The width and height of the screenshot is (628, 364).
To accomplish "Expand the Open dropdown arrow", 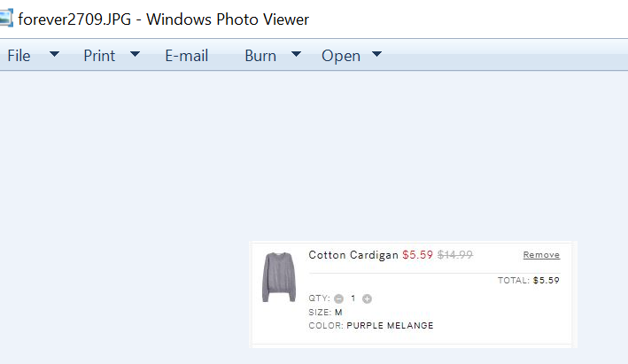I will [376, 55].
